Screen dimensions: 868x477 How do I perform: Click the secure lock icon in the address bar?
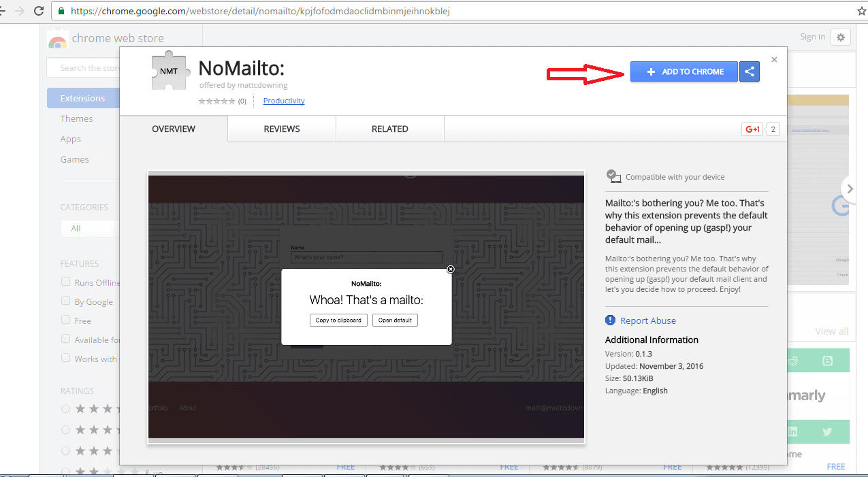[x=62, y=12]
